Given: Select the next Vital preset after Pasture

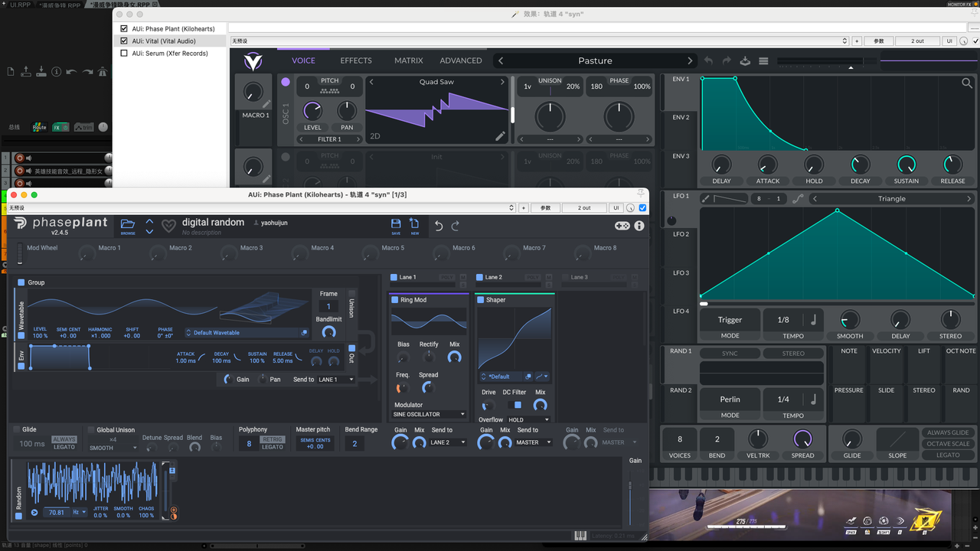Looking at the screenshot, I should tap(690, 61).
